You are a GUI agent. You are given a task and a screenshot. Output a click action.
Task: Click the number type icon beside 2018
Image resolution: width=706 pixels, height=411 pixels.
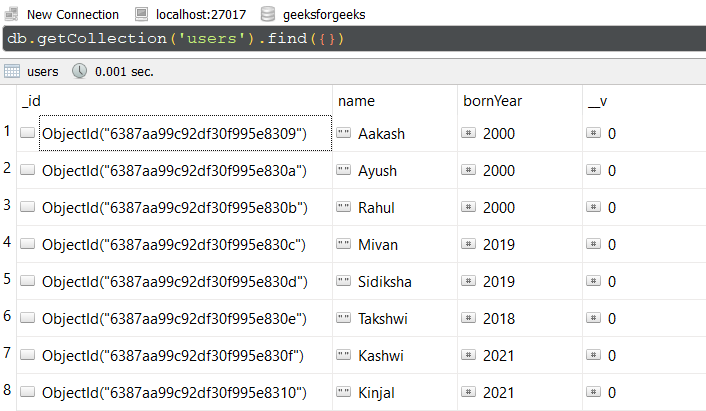(468, 318)
